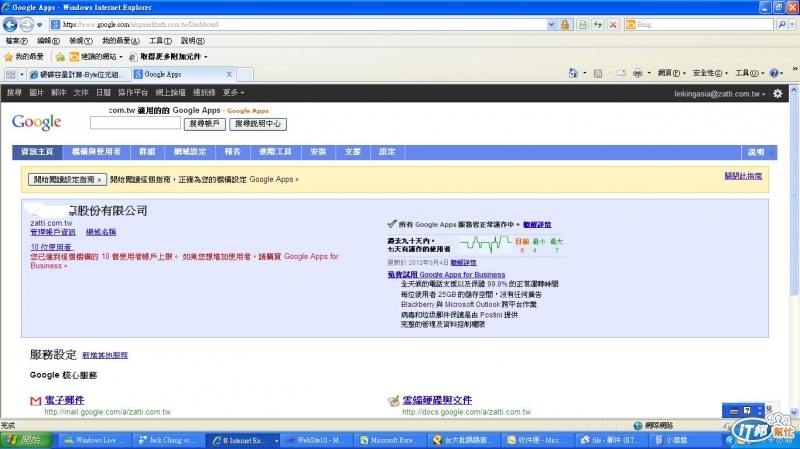Open the 電子郵件 service link
This screenshot has height=449, width=800.
click(64, 400)
